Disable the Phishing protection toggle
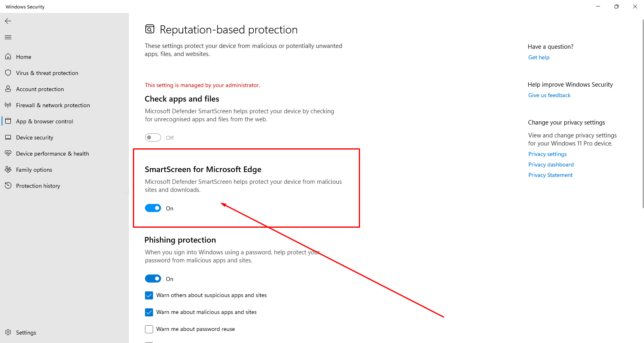The height and width of the screenshot is (343, 644). pos(153,279)
